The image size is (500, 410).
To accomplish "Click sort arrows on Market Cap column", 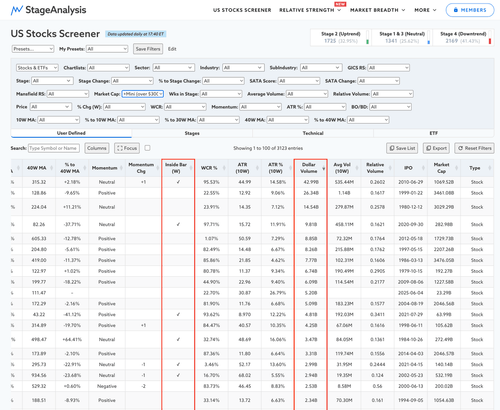I will [x=457, y=168].
